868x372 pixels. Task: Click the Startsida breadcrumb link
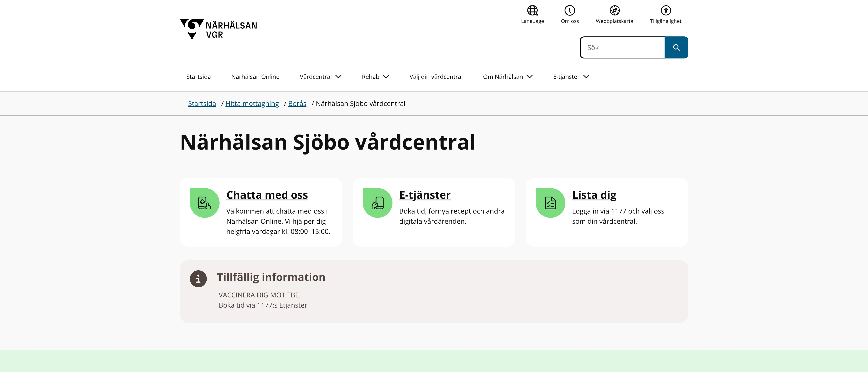(202, 103)
